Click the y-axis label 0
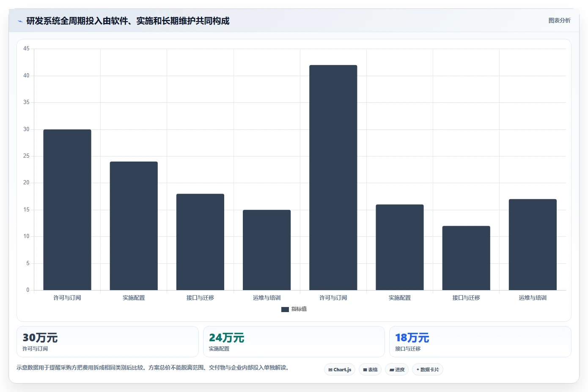Viewport: 588px width, 392px height. tap(28, 290)
